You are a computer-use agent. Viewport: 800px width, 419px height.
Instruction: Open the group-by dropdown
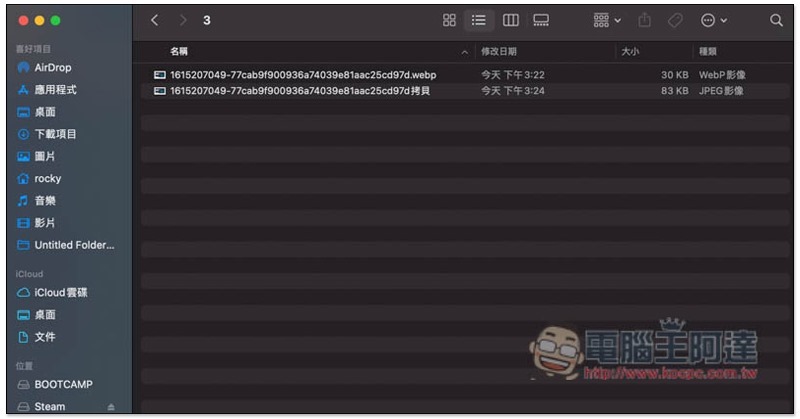(x=607, y=20)
